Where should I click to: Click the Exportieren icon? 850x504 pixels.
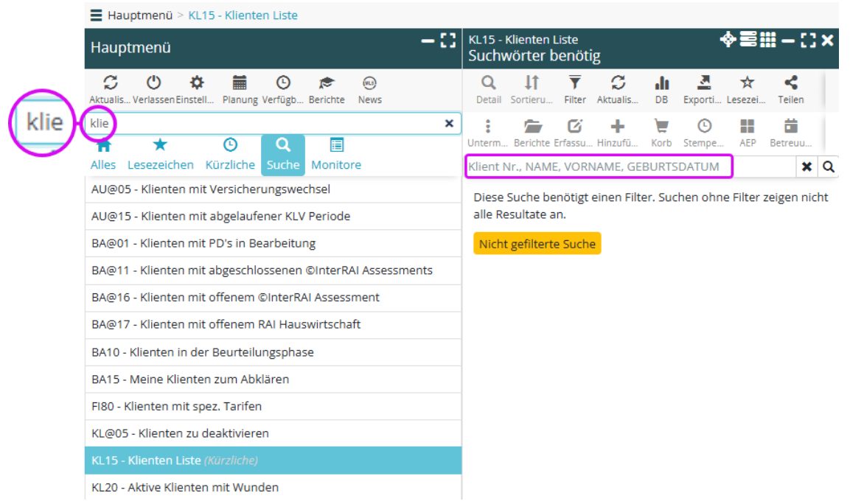(x=704, y=83)
